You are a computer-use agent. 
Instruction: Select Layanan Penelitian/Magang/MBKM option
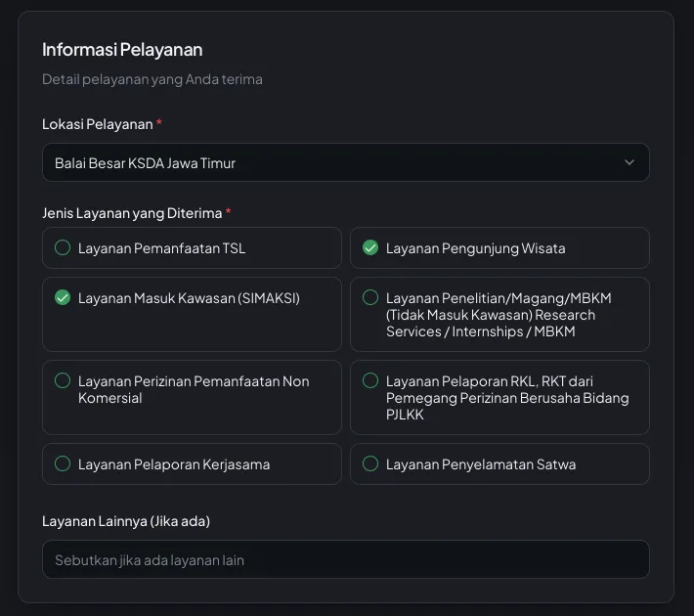[499, 315]
